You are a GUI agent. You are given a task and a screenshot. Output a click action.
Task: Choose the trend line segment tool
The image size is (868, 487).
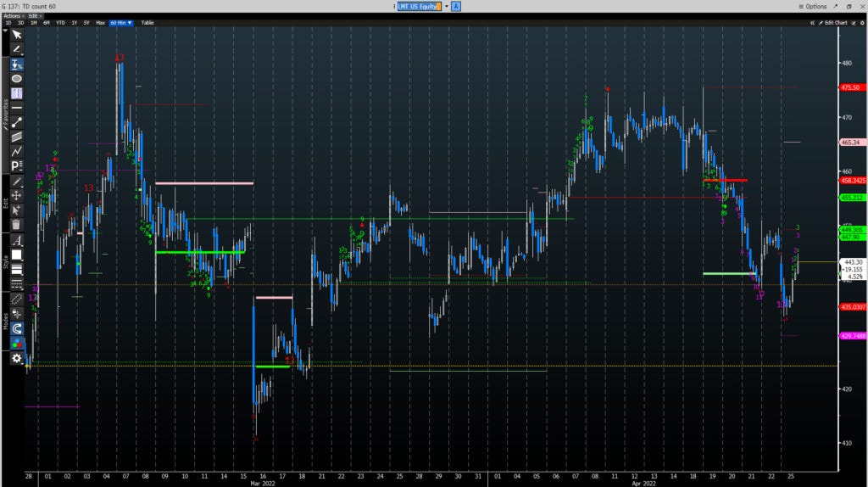17,122
